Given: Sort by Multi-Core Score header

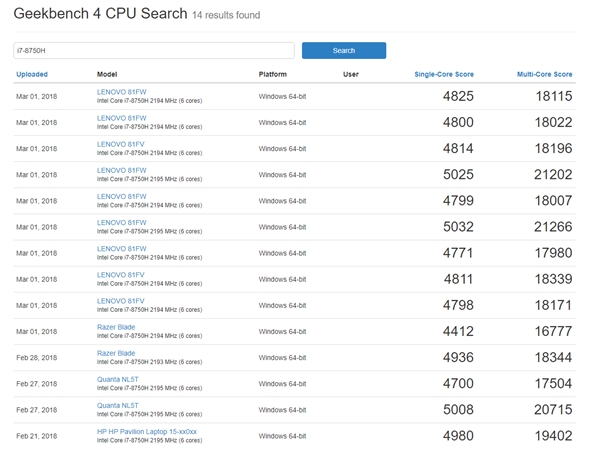Looking at the screenshot, I should tap(544, 74).
